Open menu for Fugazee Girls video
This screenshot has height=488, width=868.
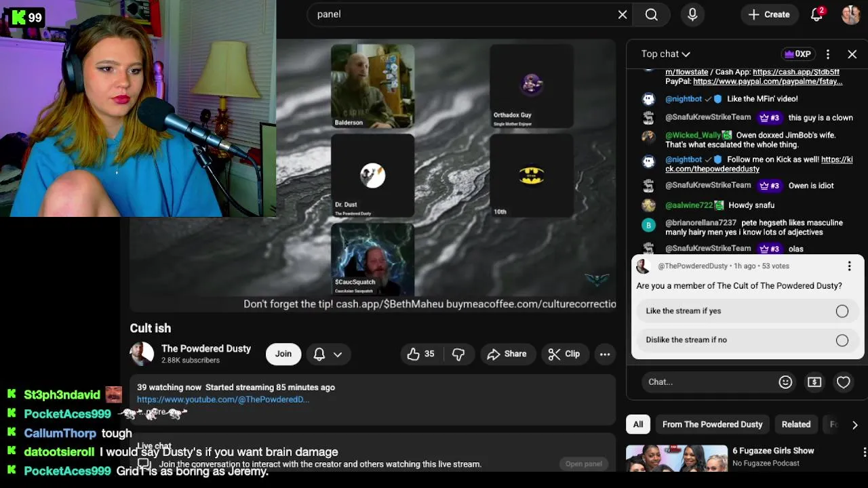pos(864,452)
